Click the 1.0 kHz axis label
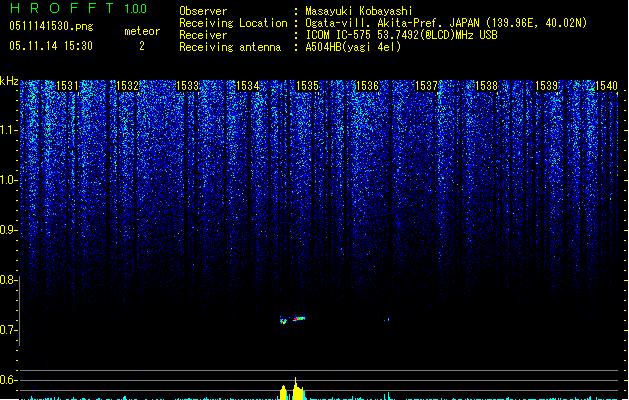Image resolution: width=629 pixels, height=400 pixels. (8, 180)
